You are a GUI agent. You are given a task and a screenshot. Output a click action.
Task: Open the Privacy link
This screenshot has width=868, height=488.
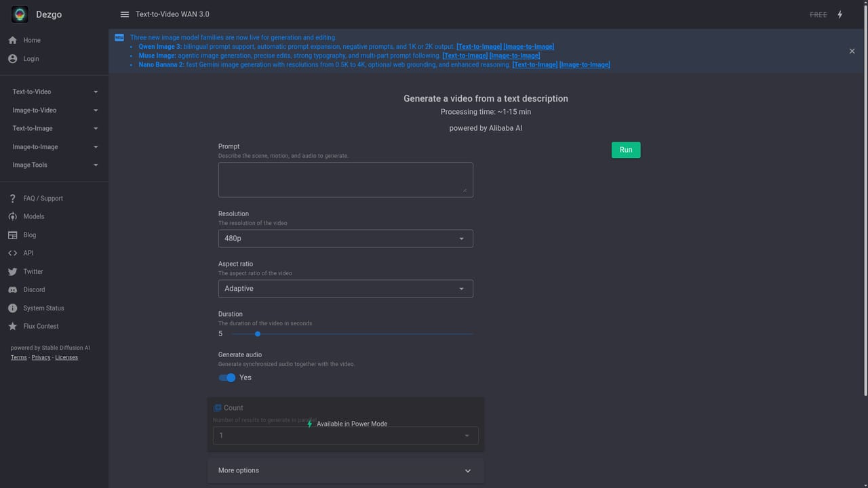41,358
